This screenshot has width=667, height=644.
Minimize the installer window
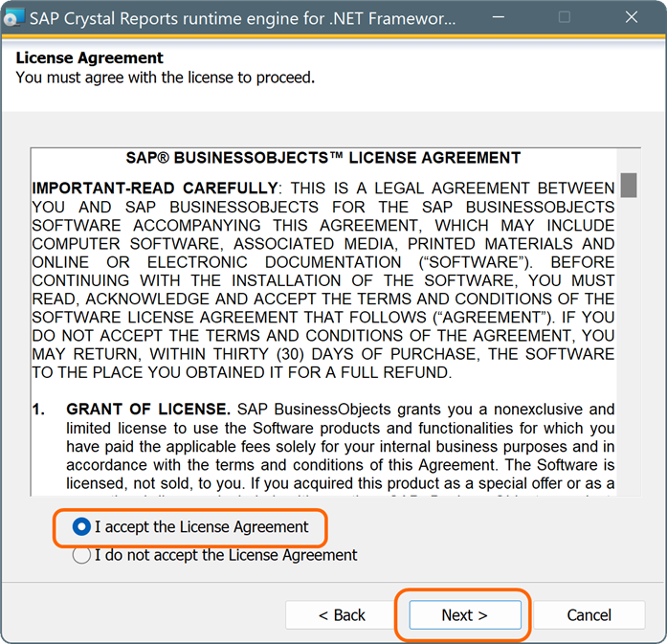click(499, 17)
